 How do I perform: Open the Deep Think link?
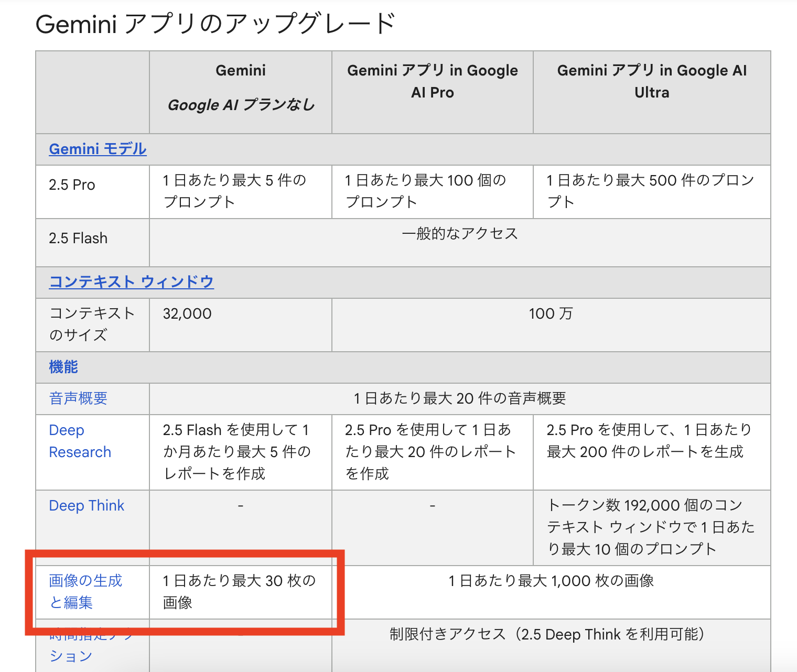pyautogui.click(x=87, y=505)
